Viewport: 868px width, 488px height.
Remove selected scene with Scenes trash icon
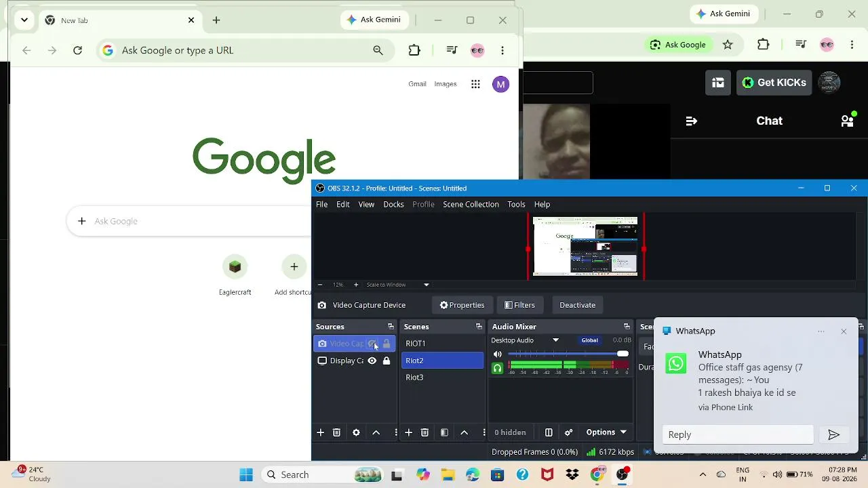pos(425,432)
